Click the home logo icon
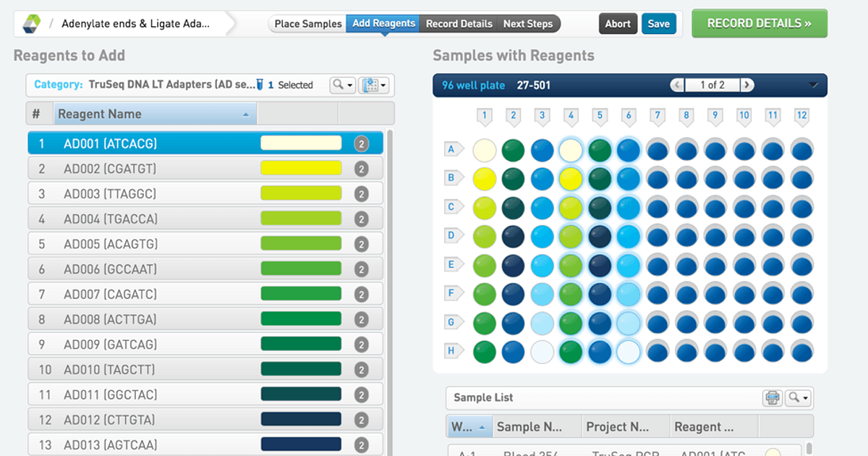This screenshot has height=456, width=868. (29, 22)
